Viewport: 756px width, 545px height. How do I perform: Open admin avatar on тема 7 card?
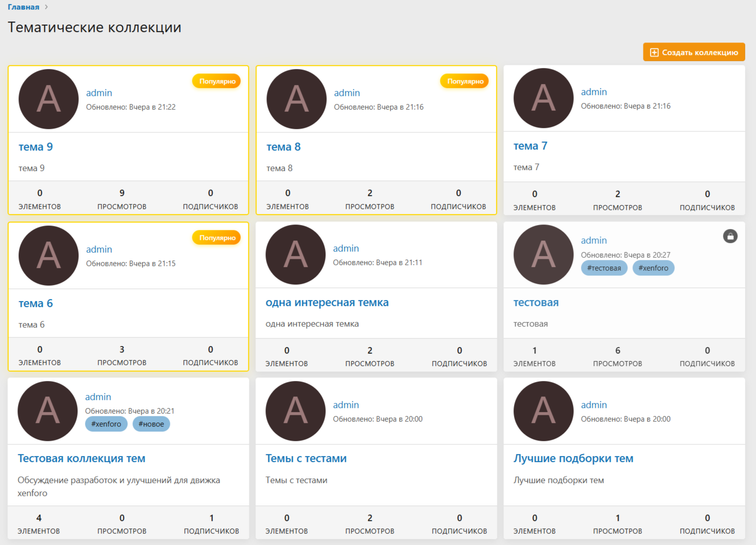(543, 98)
